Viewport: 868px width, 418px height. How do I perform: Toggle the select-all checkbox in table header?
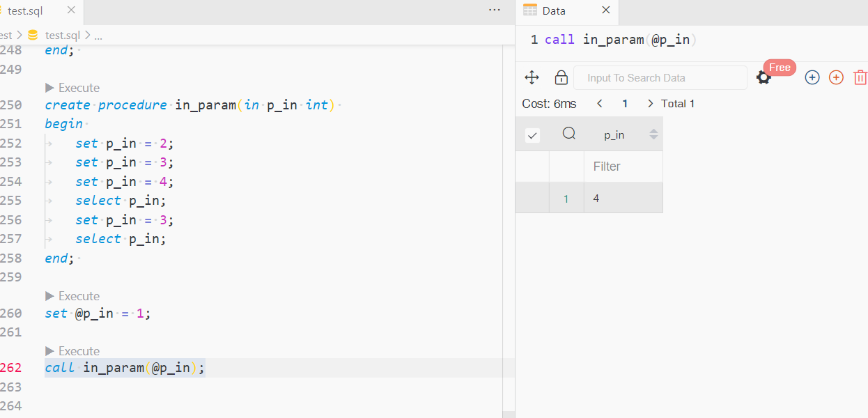pyautogui.click(x=532, y=135)
